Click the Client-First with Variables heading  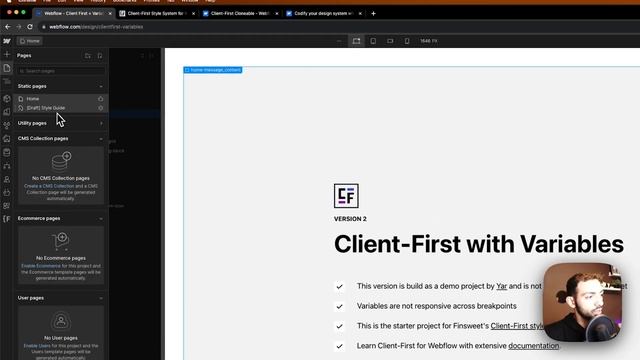(x=479, y=244)
